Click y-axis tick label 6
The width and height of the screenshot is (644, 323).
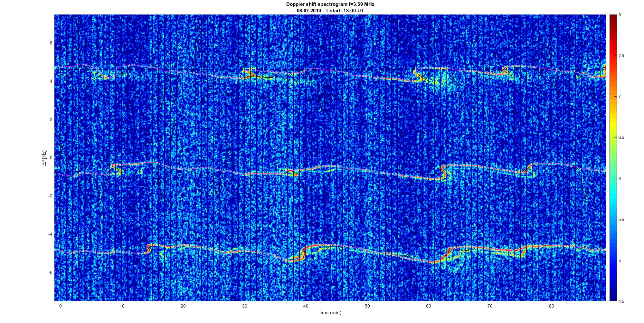[x=51, y=43]
